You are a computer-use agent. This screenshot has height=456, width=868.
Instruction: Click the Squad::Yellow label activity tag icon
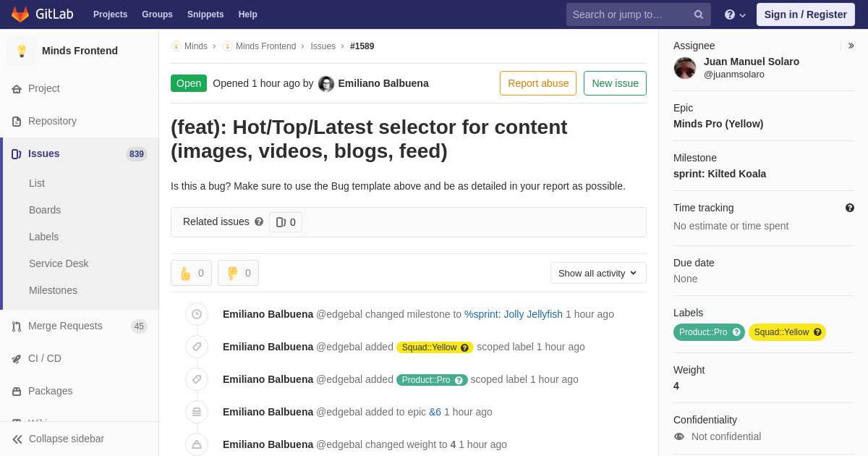(x=197, y=347)
